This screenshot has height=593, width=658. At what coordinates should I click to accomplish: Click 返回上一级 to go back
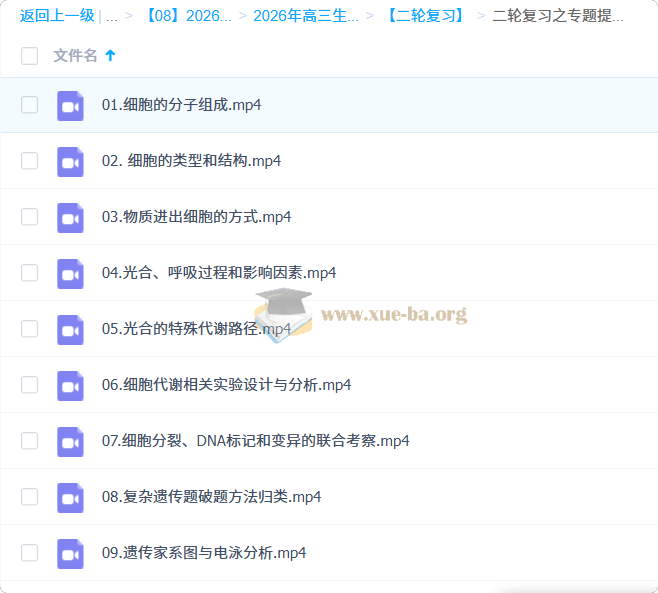click(x=56, y=16)
